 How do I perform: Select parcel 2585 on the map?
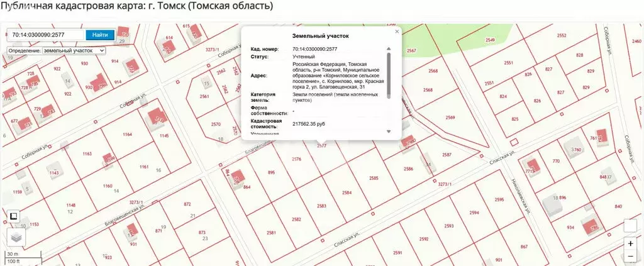(374, 178)
